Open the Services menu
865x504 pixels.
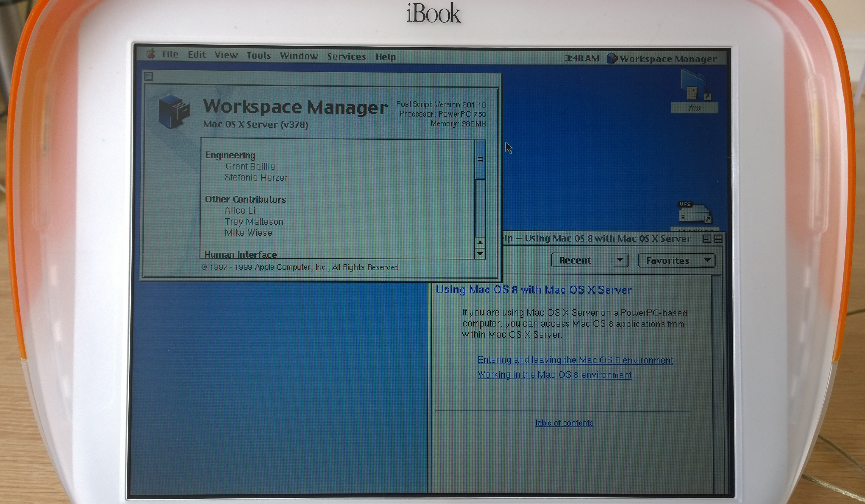tap(347, 57)
